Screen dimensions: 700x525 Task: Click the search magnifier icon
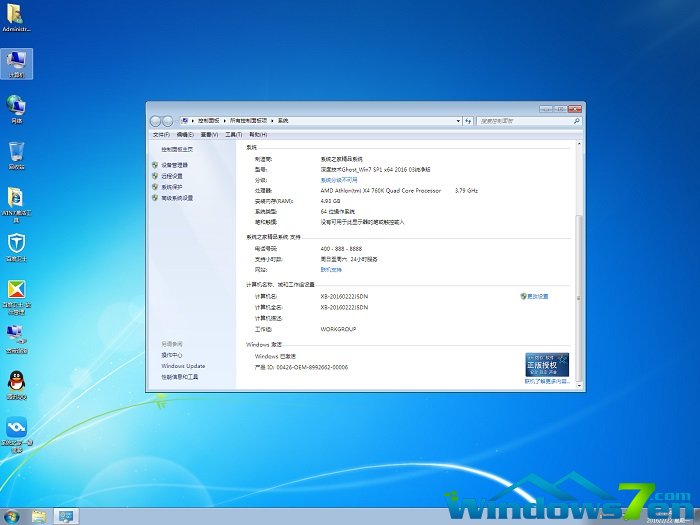576,121
